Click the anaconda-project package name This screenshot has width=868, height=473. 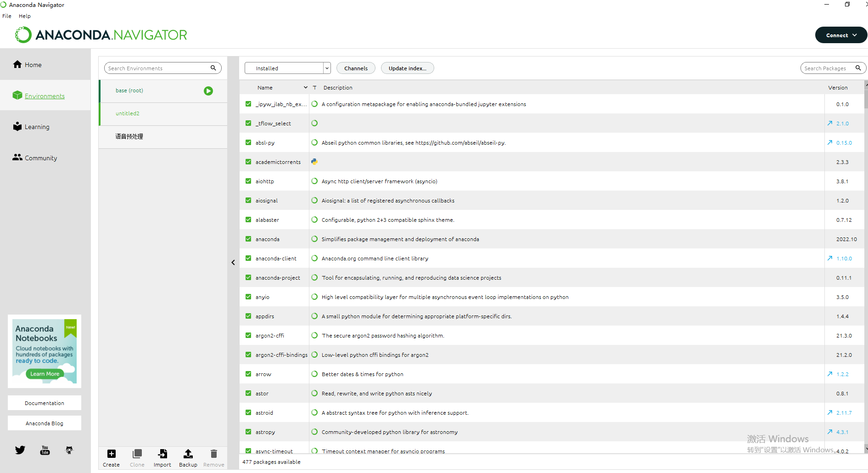(x=278, y=278)
